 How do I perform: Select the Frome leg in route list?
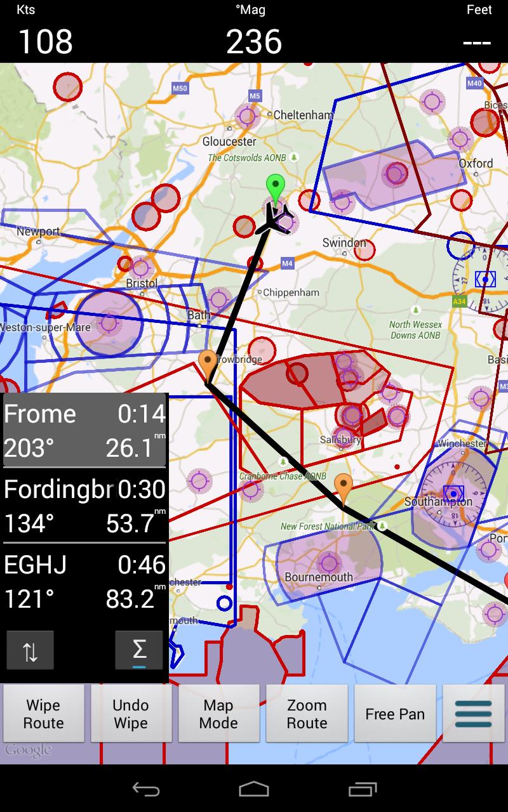pyautogui.click(x=84, y=430)
